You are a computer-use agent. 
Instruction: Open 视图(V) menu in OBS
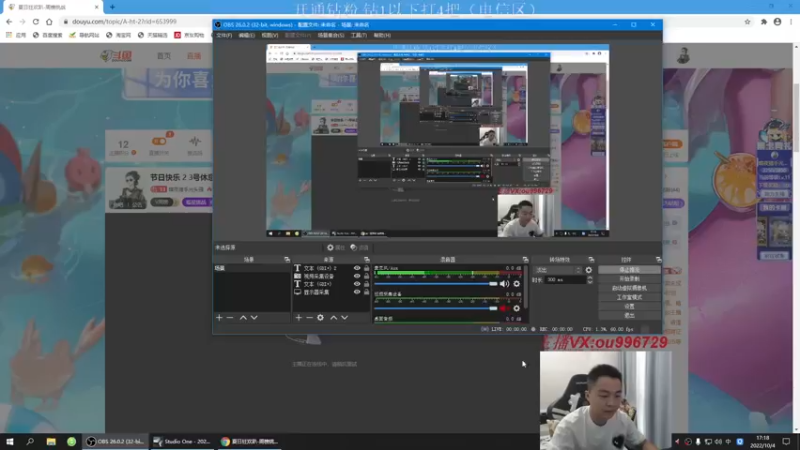(269, 35)
